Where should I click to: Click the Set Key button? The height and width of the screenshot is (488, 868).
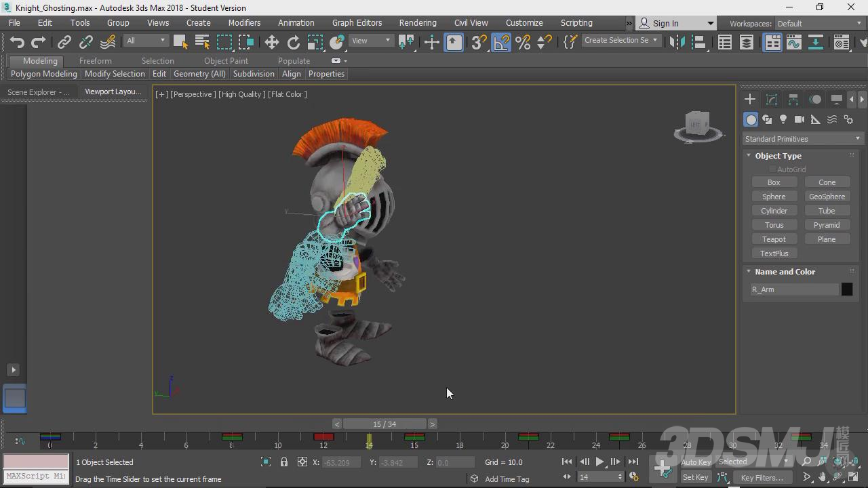(x=696, y=478)
